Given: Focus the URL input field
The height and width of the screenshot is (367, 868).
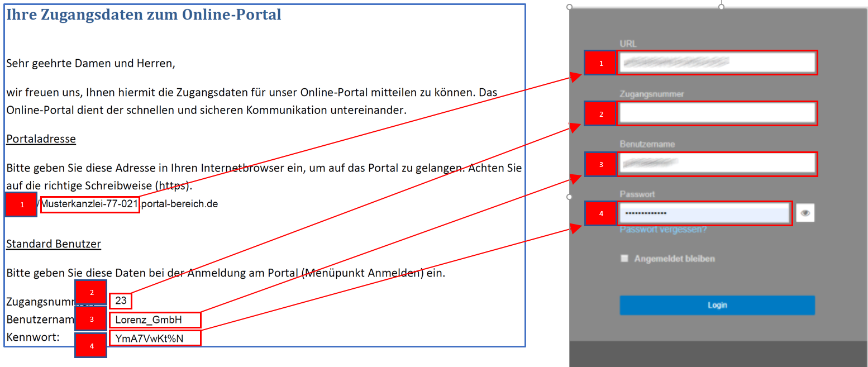Looking at the screenshot, I should pos(717,63).
